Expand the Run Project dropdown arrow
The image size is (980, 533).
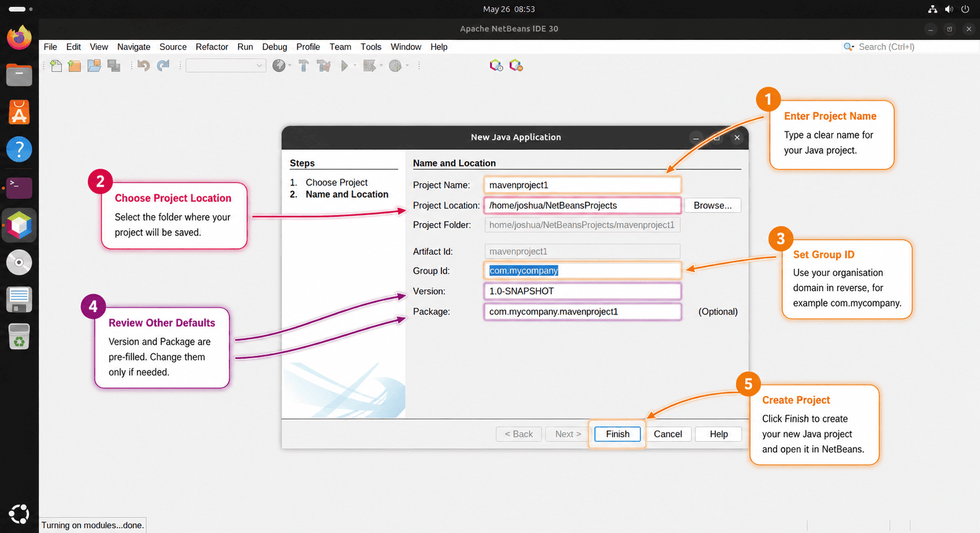click(355, 66)
